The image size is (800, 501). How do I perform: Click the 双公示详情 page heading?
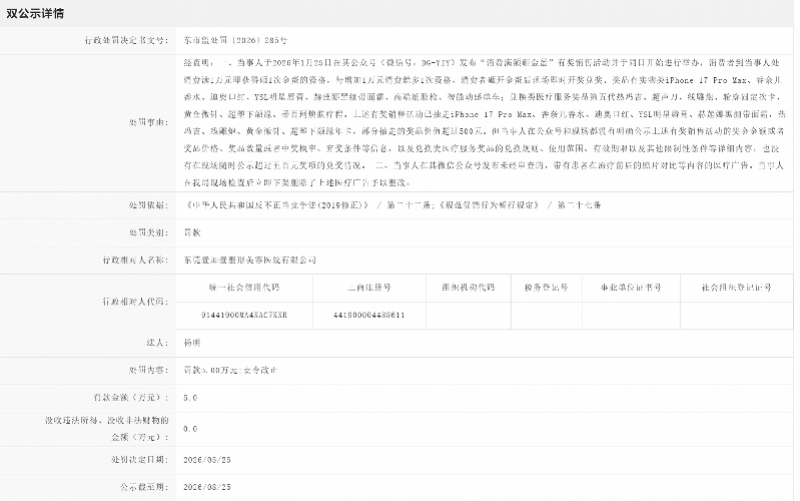(x=35, y=14)
